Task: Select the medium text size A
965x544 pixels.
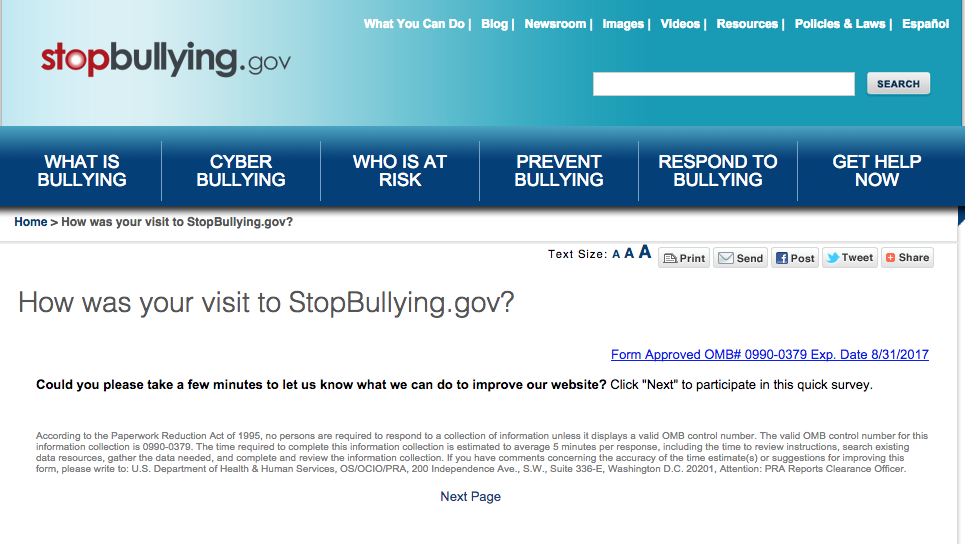Action: point(629,254)
